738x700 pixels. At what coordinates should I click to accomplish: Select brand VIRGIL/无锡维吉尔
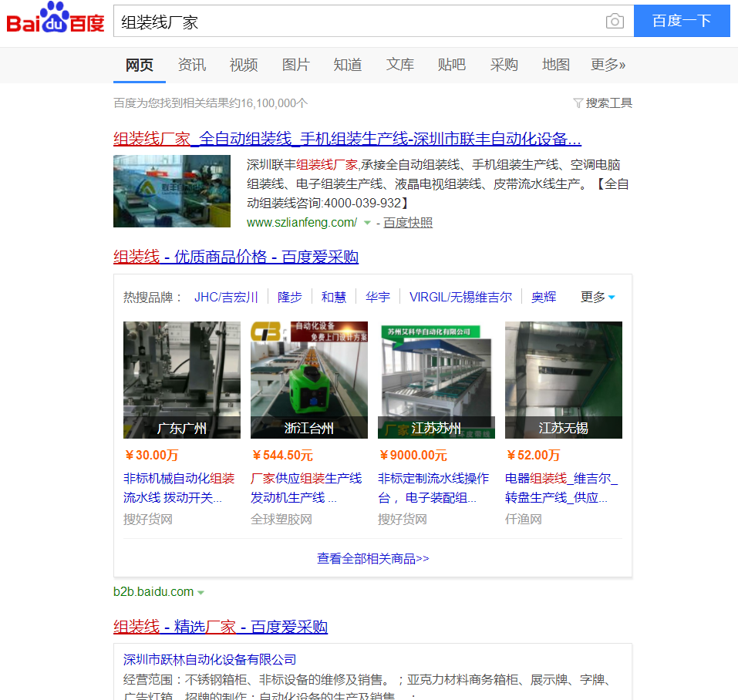pos(460,298)
